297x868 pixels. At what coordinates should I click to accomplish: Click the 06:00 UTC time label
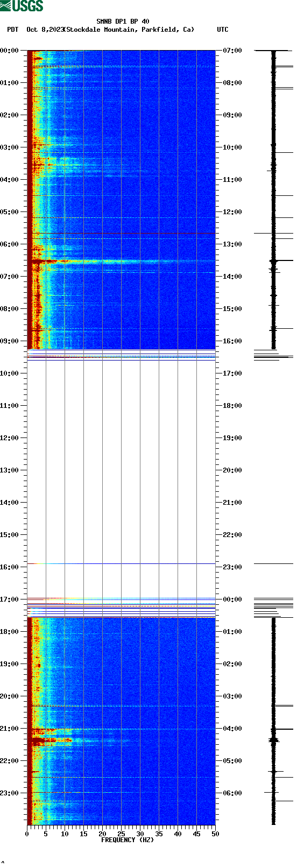tap(232, 793)
